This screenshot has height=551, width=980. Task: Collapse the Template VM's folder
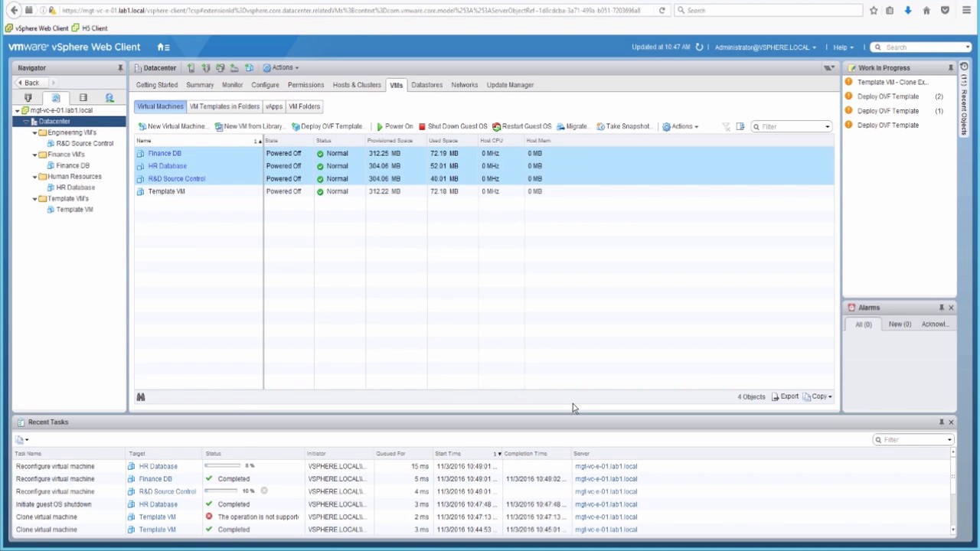[35, 199]
